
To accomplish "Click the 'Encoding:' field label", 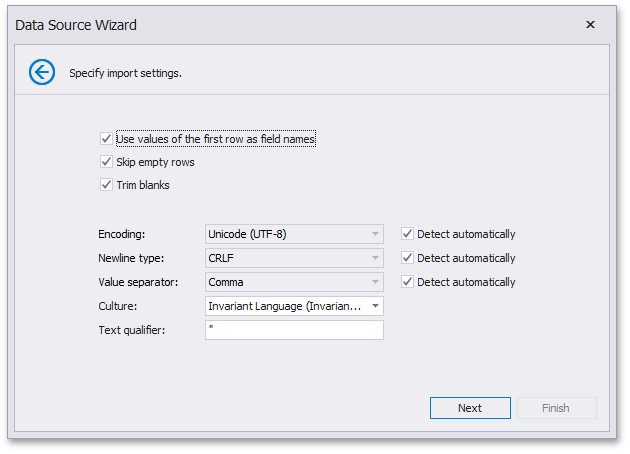I will click(121, 234).
